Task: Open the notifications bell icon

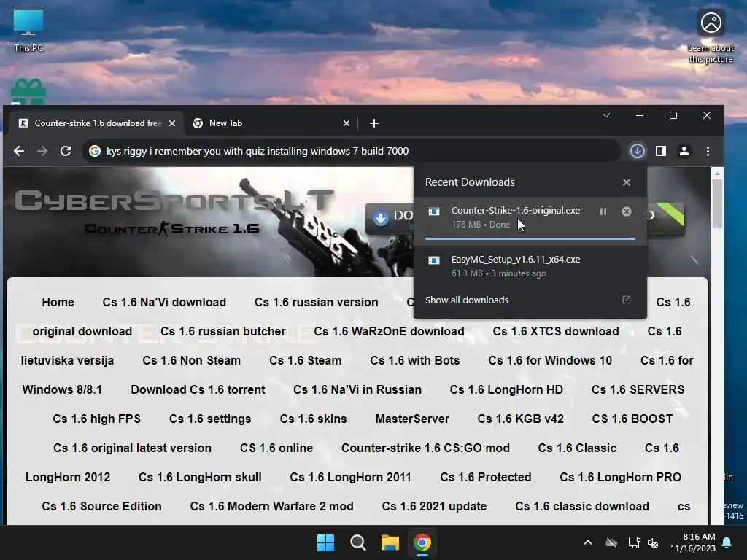Action: point(727,542)
